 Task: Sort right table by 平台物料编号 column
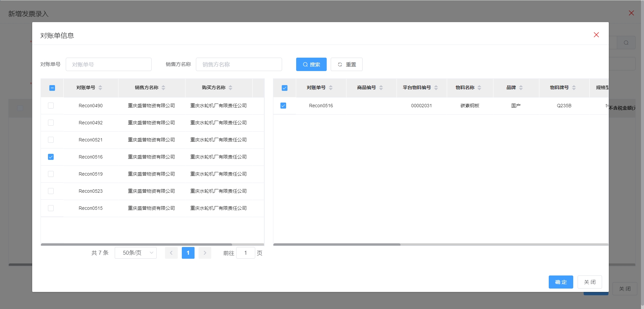click(x=436, y=88)
